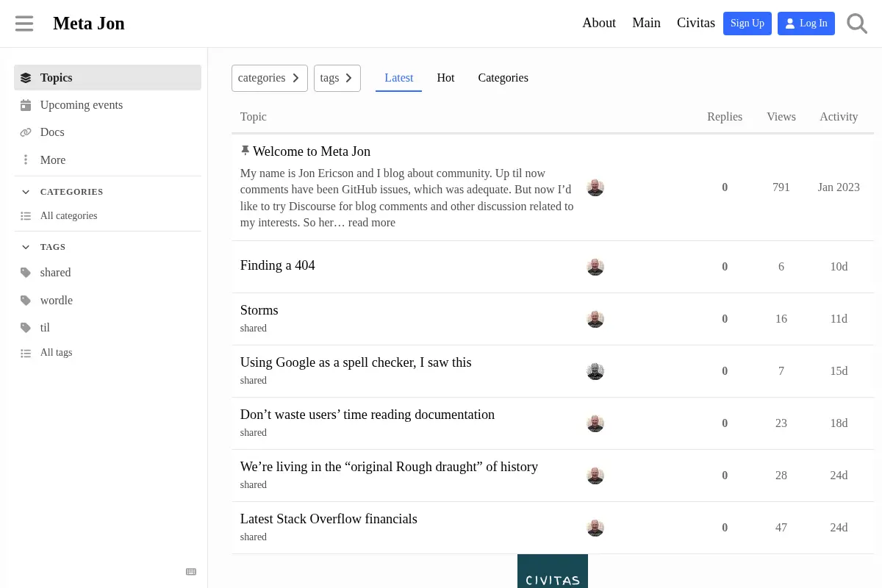882x588 pixels.
Task: Click the Civitas banner image
Action: [553, 571]
